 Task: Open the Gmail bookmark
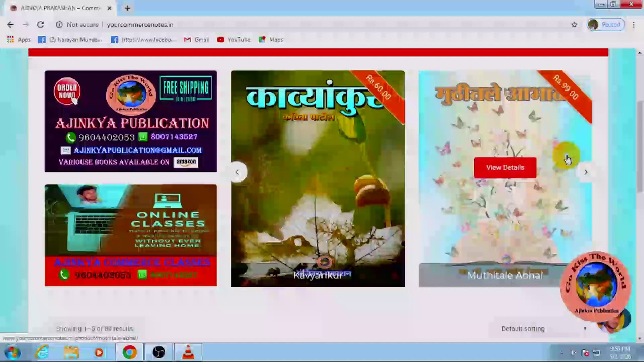click(196, 39)
